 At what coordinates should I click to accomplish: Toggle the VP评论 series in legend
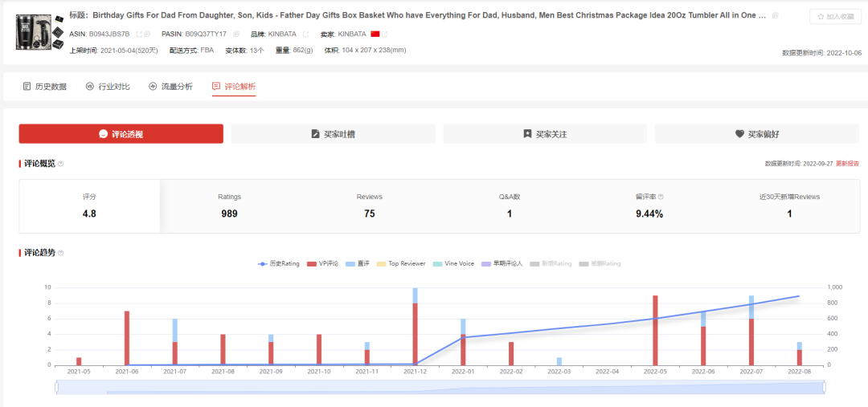coord(322,264)
